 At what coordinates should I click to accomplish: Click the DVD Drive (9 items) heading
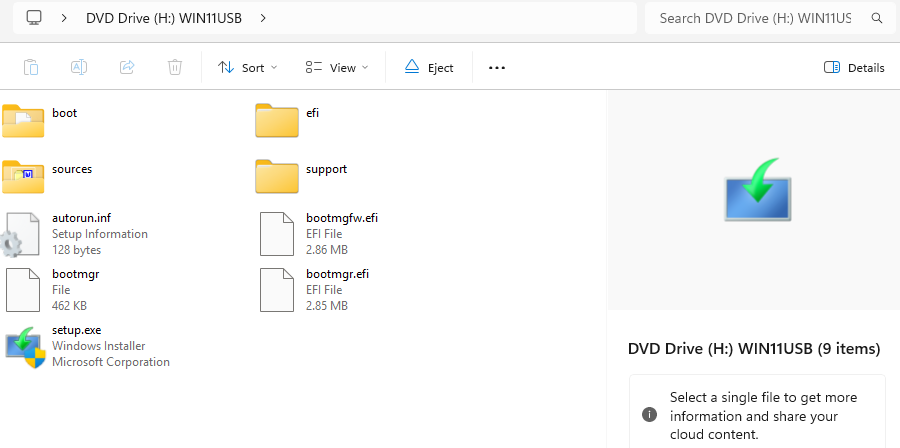click(754, 348)
